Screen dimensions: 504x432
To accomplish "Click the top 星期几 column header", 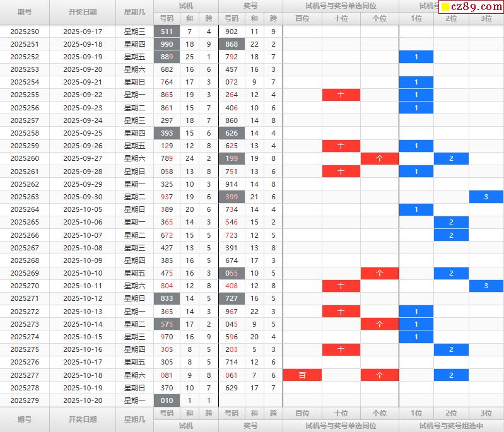I will (x=134, y=12).
